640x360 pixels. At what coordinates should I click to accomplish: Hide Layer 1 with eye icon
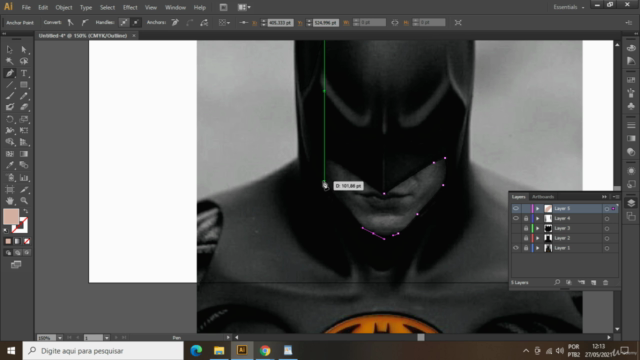coord(516,248)
